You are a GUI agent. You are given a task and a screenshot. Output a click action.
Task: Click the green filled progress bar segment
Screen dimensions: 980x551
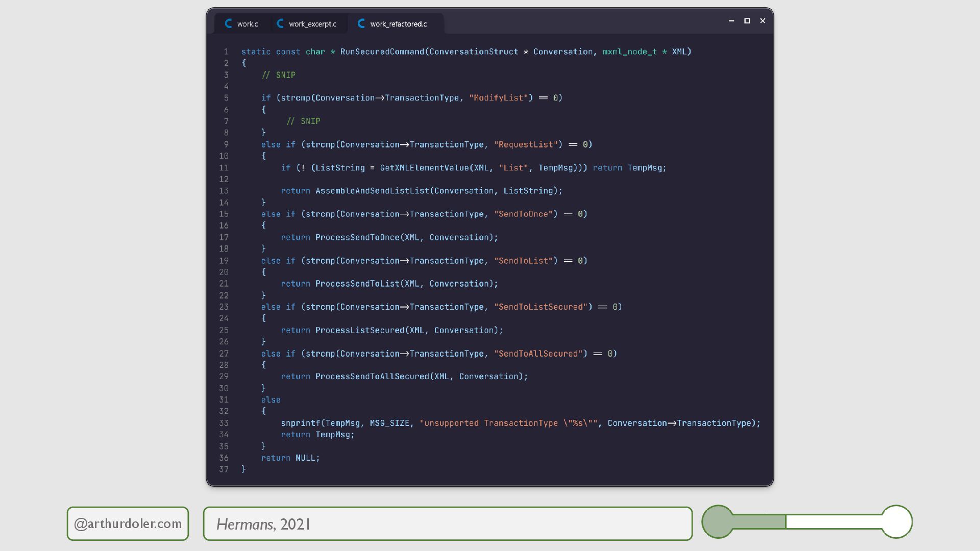pyautogui.click(x=759, y=521)
